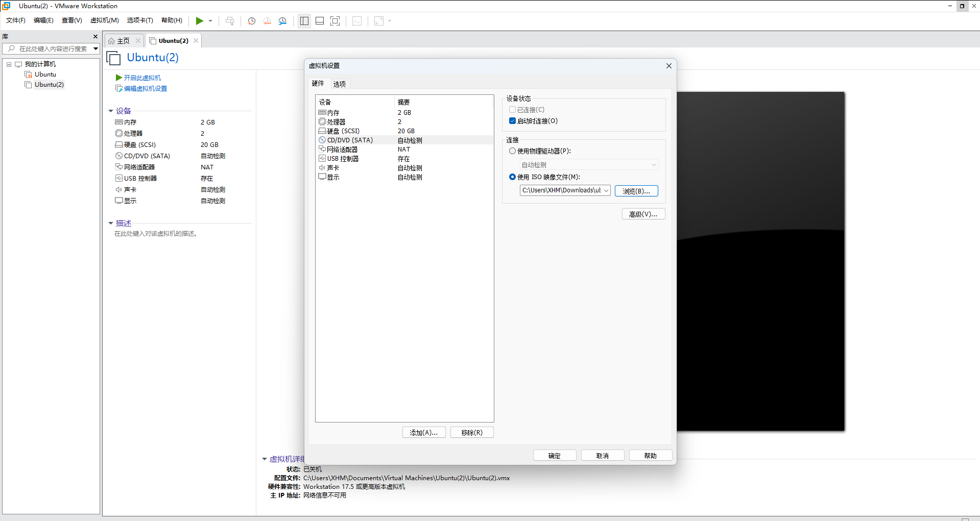Switch to the 选项 tab in settings dialog
This screenshot has height=521, width=980.
click(x=340, y=84)
